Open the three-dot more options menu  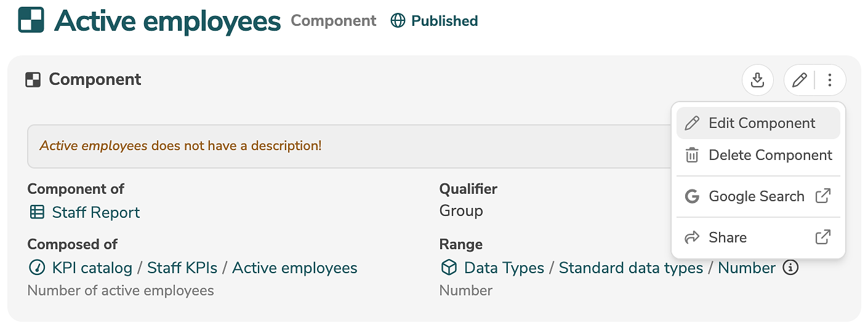(830, 80)
